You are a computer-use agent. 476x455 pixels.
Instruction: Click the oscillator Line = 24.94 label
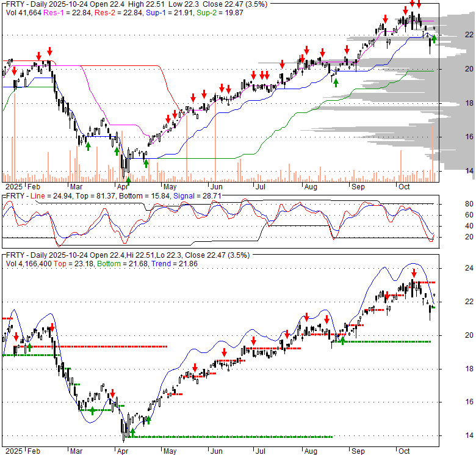[51, 196]
